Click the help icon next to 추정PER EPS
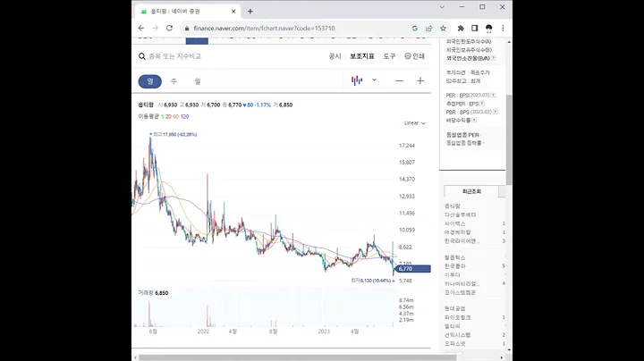 482,104
